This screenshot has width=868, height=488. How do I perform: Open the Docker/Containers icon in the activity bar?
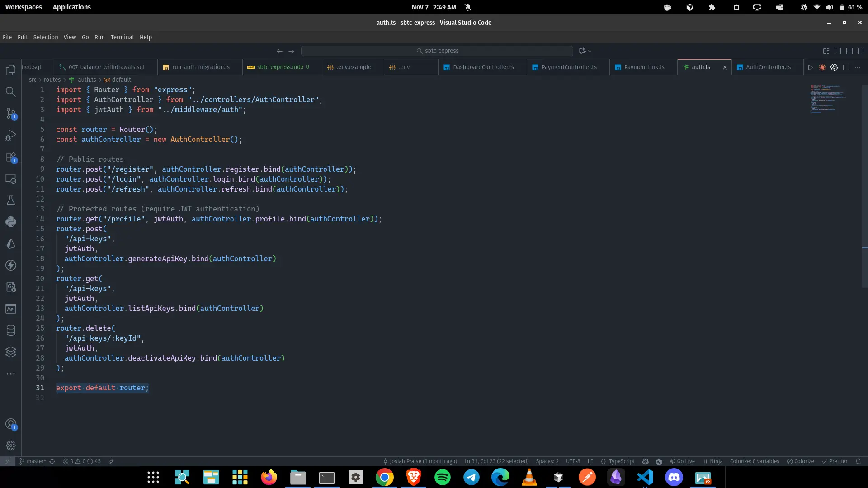pos(11,352)
